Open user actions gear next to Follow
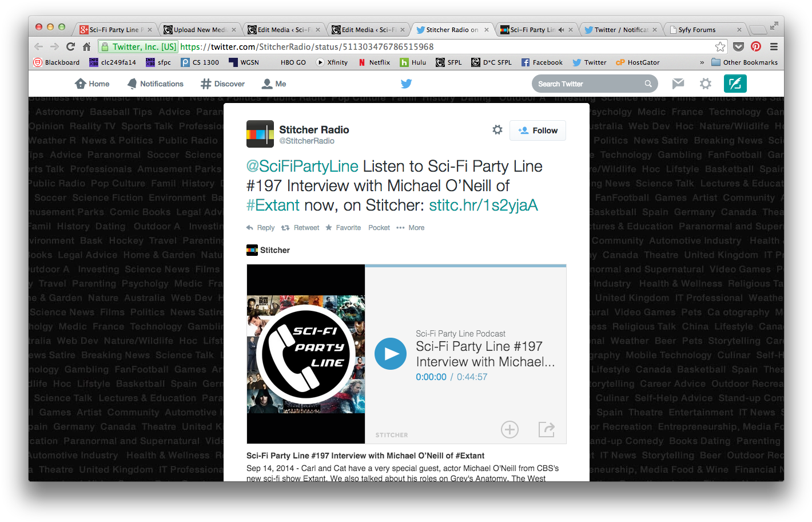The height and width of the screenshot is (522, 812). [x=497, y=130]
